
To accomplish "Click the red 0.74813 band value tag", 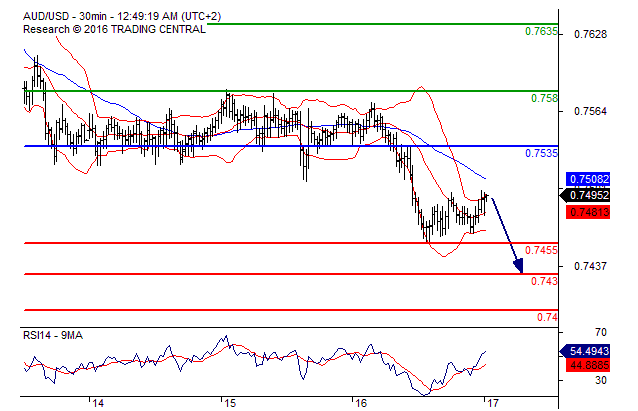I will (x=588, y=212).
